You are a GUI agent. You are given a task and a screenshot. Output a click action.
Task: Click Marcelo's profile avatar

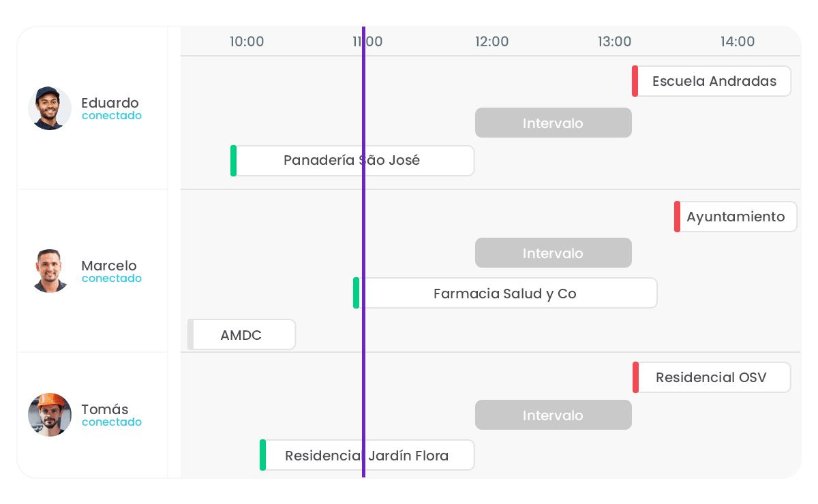(50, 271)
